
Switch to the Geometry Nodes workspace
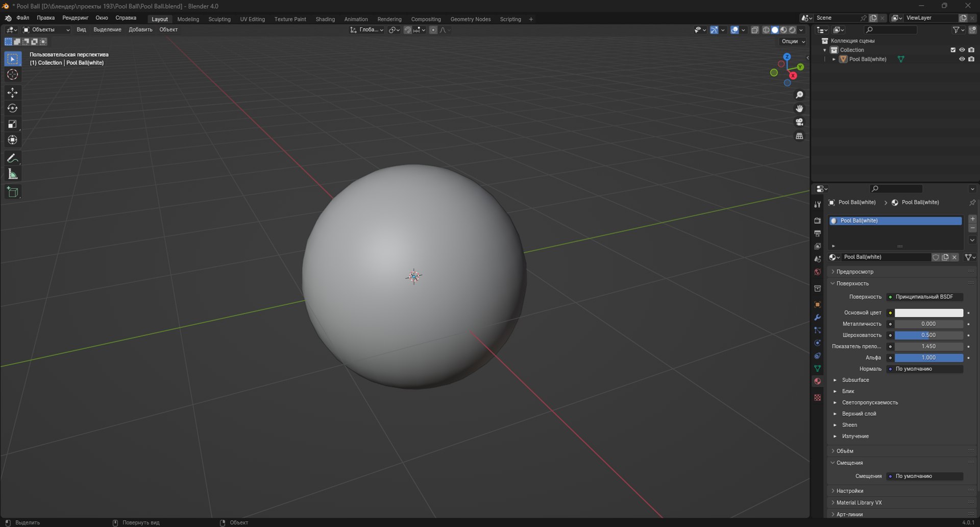(470, 19)
